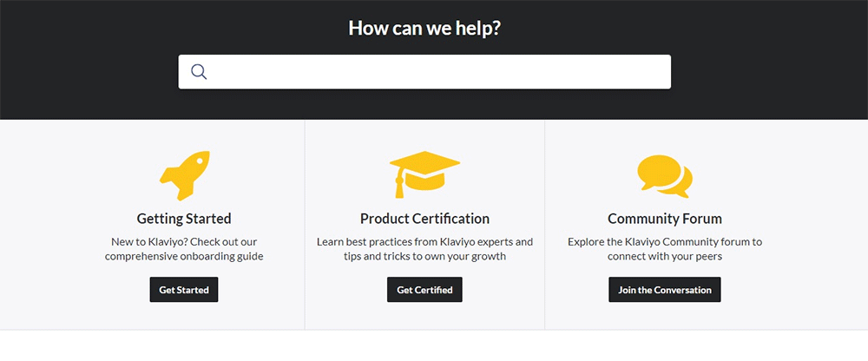Select the Product Certification heading

pos(424,219)
